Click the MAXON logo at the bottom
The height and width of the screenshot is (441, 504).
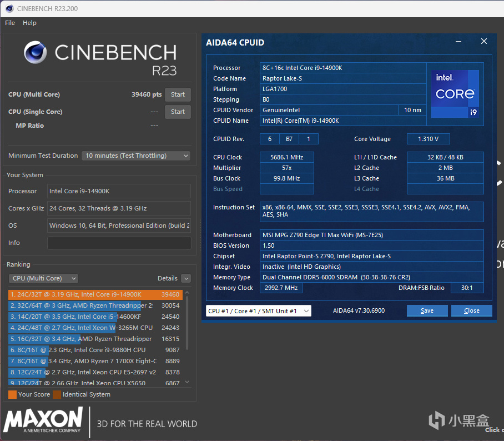click(x=43, y=420)
